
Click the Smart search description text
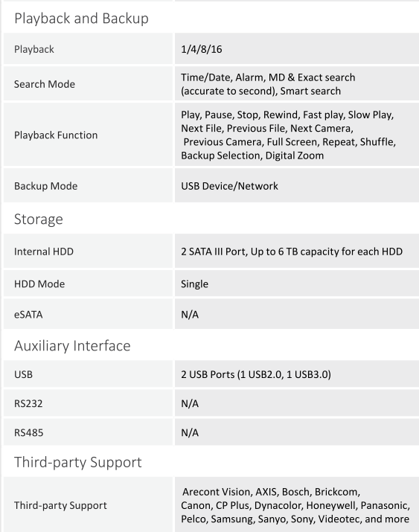point(310,91)
